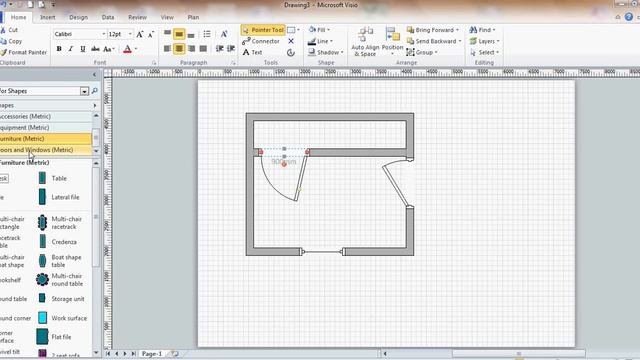Activate Format Painter
The image size is (640, 360).
point(24,52)
